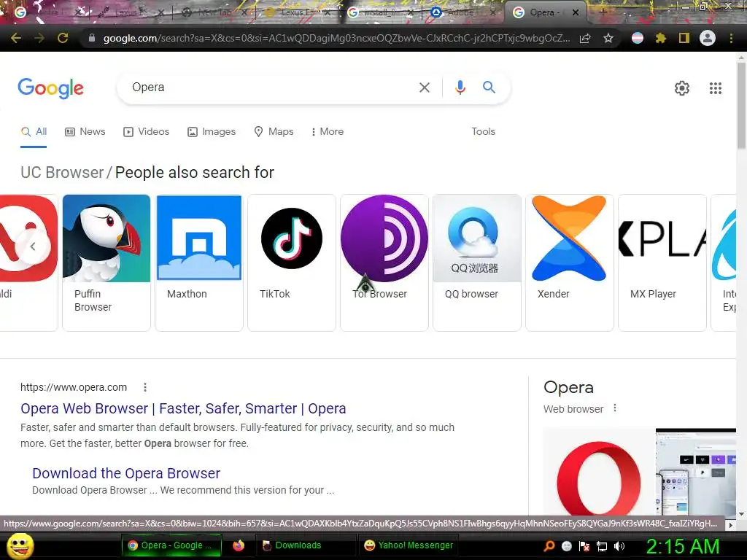Open Opera - Google taskbar button
The height and width of the screenshot is (560, 747).
[171, 545]
